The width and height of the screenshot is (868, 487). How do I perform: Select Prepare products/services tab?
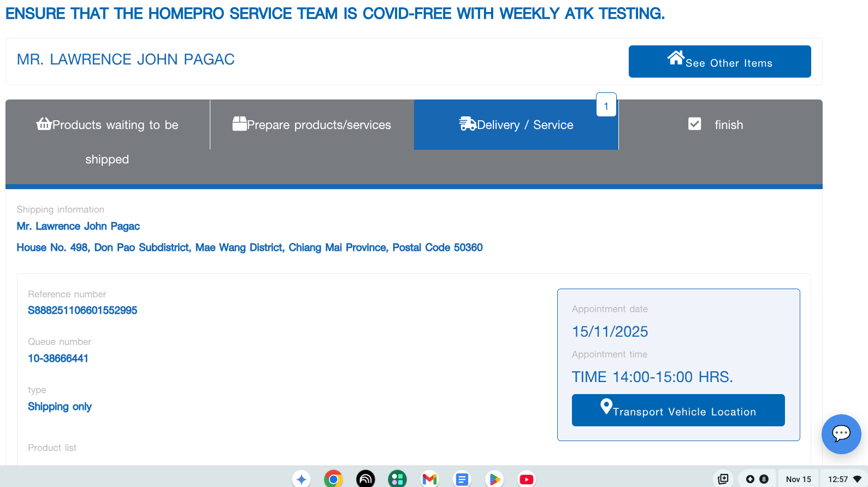[311, 125]
